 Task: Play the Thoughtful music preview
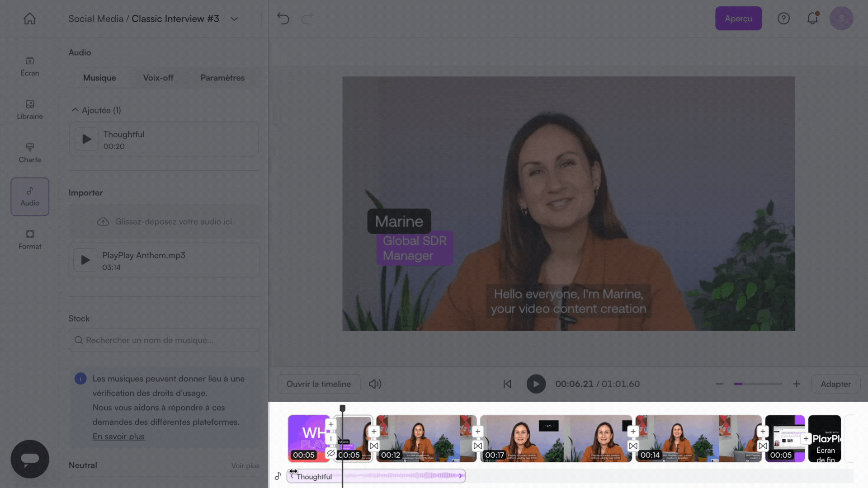pos(86,139)
